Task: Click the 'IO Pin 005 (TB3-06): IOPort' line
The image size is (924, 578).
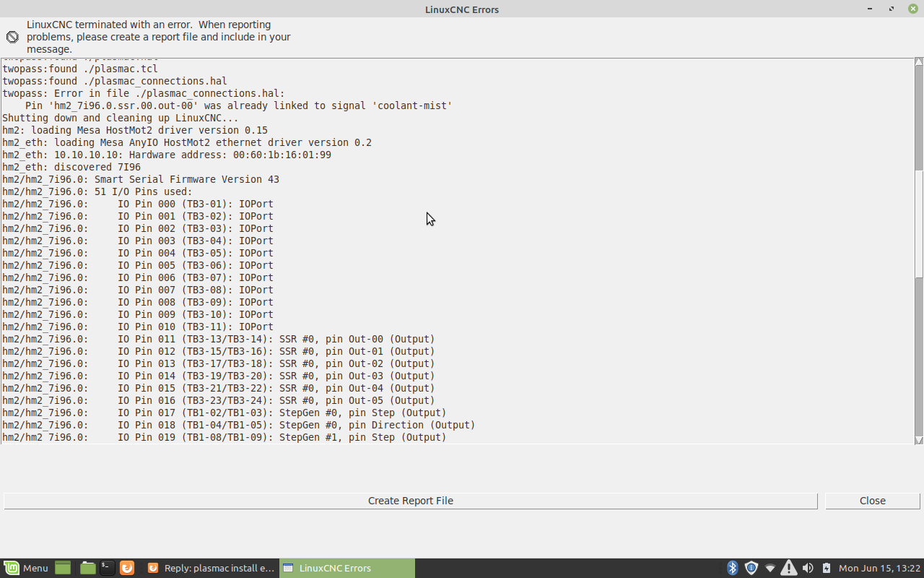Action: click(138, 265)
